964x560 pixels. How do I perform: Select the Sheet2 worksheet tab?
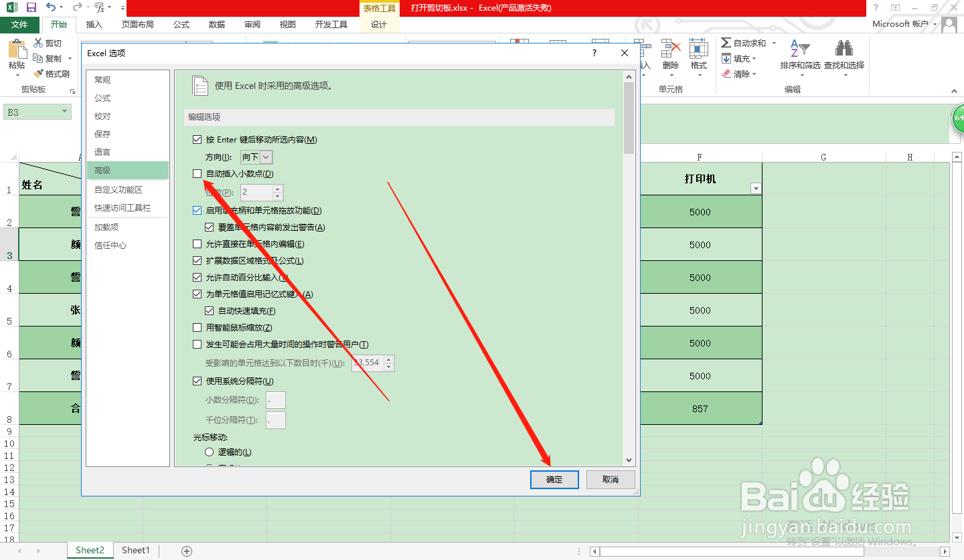click(90, 550)
